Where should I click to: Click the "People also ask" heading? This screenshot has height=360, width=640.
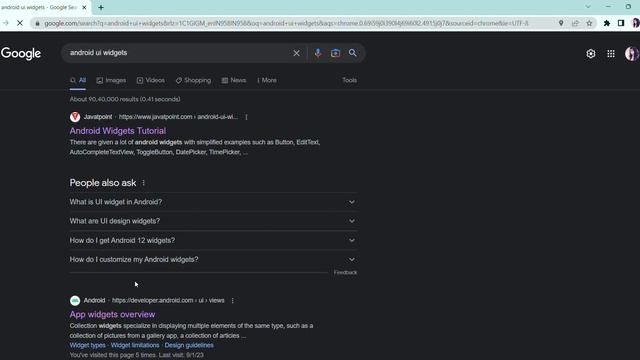(x=103, y=183)
